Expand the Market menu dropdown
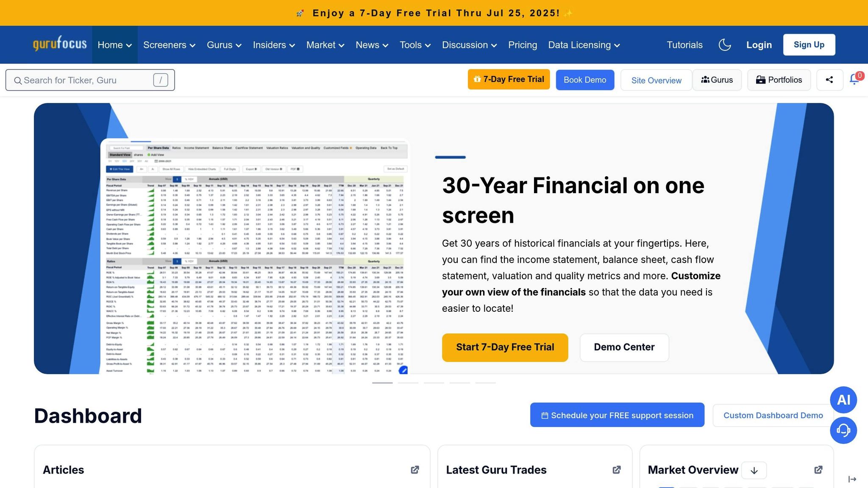The height and width of the screenshot is (488, 868). pos(325,45)
